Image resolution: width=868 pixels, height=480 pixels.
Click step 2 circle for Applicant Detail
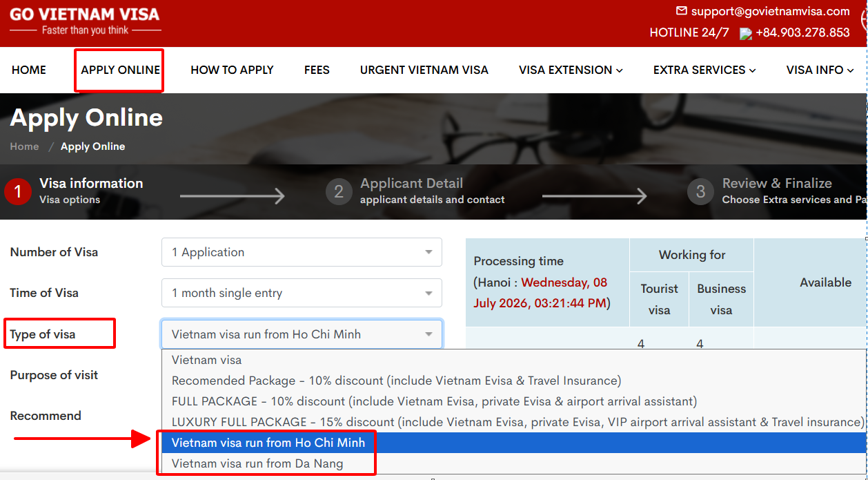click(339, 191)
